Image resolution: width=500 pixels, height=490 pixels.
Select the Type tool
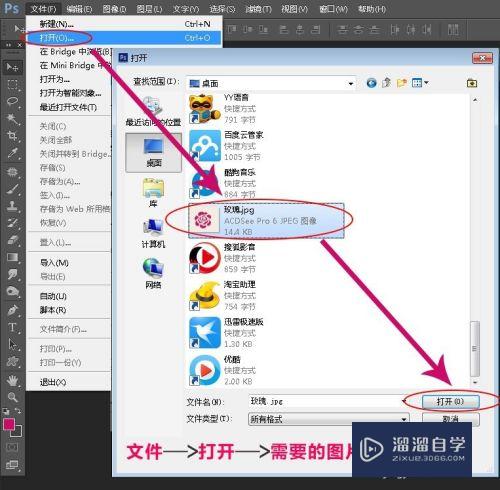click(x=13, y=327)
